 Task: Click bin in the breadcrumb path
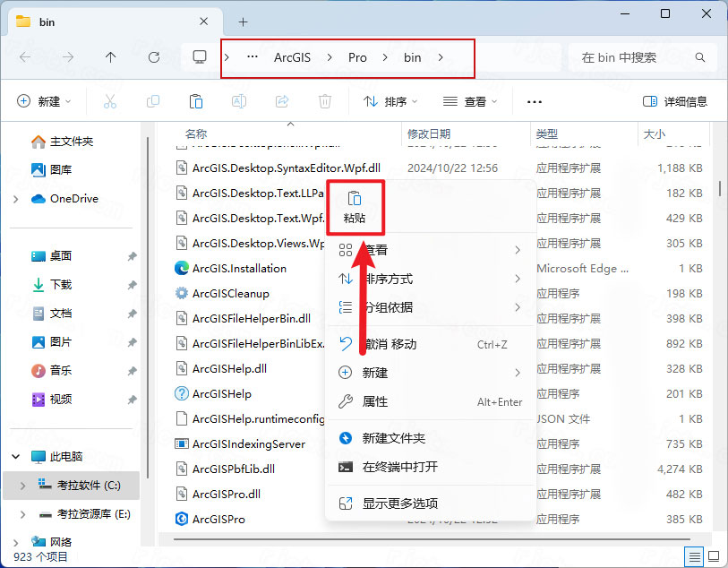point(412,57)
